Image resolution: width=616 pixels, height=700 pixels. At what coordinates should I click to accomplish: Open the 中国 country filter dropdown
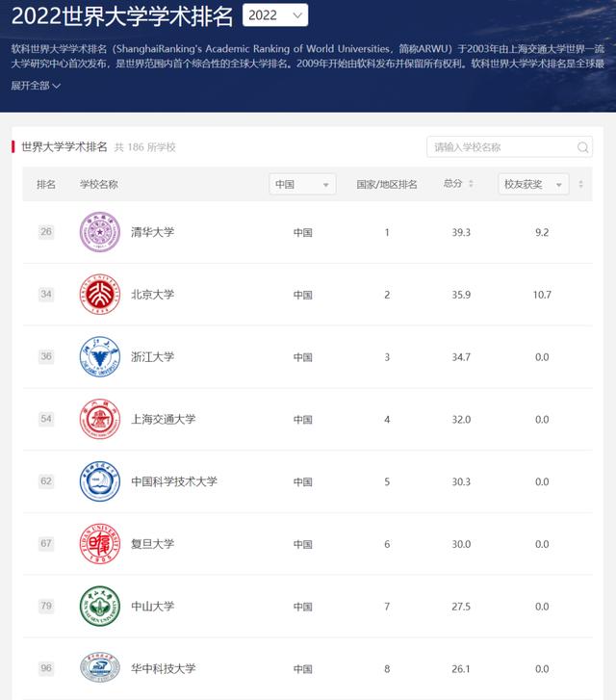pos(302,184)
